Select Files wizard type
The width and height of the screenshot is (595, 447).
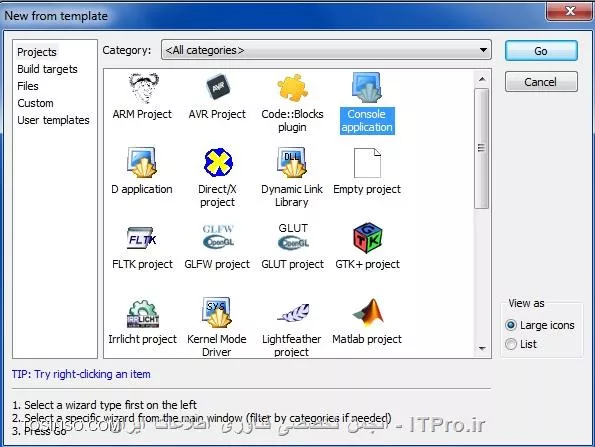[28, 86]
